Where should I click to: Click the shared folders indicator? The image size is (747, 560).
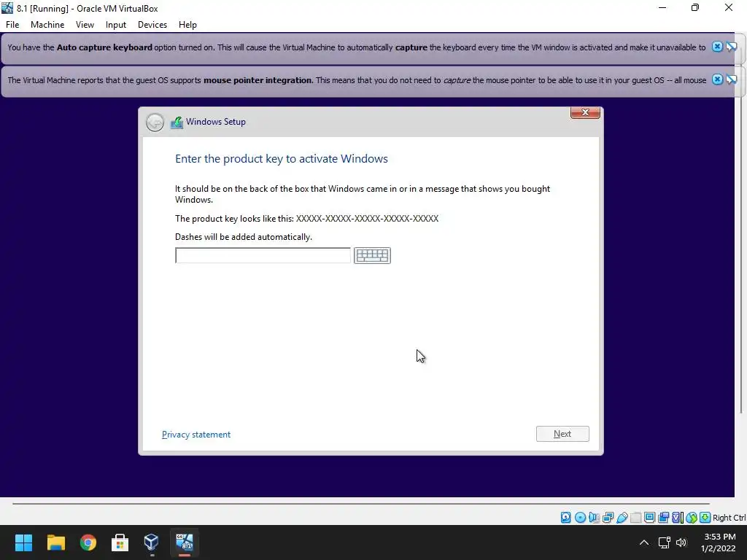[636, 517]
